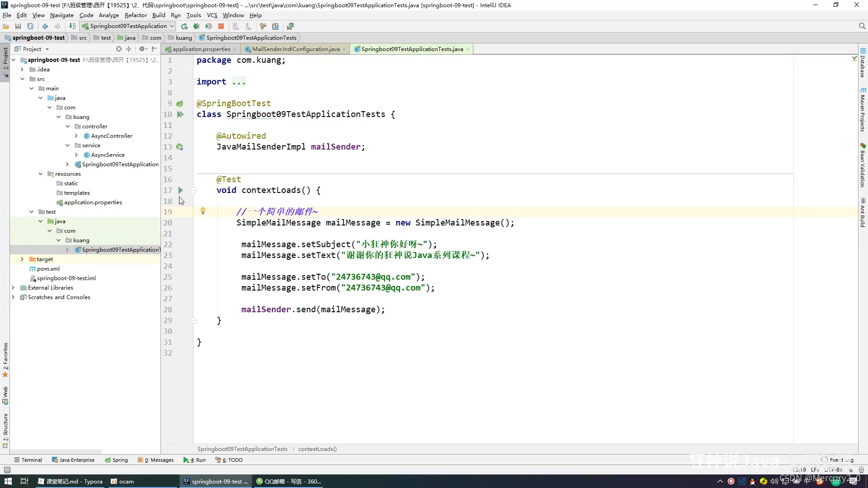The image size is (868, 488).
Task: Expand the AsyncController class node
Action: 76,136
